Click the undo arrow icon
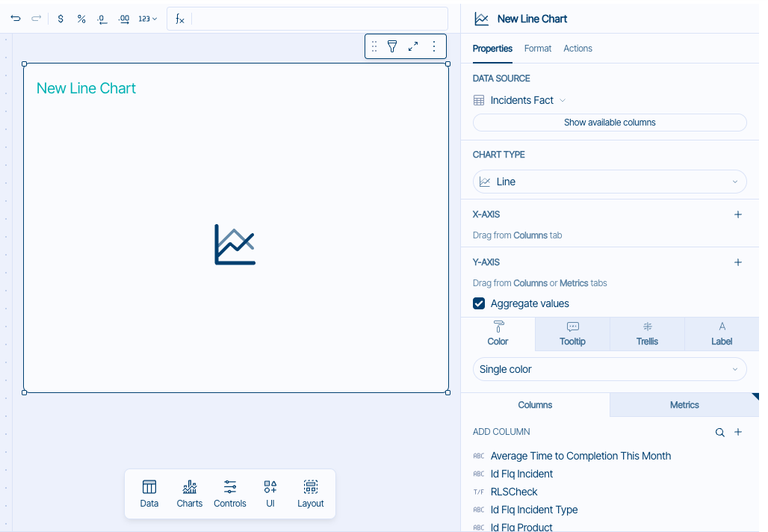 point(16,19)
